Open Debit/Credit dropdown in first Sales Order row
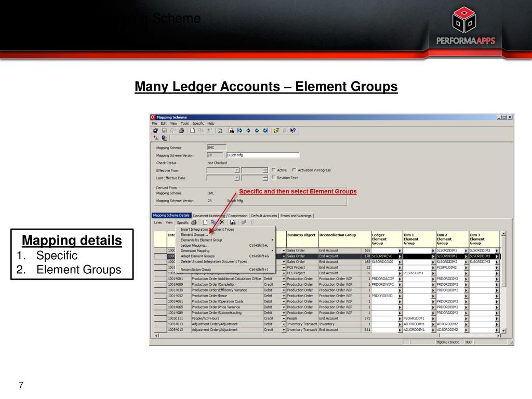Viewport: 532px width, 399px height. tap(284, 251)
